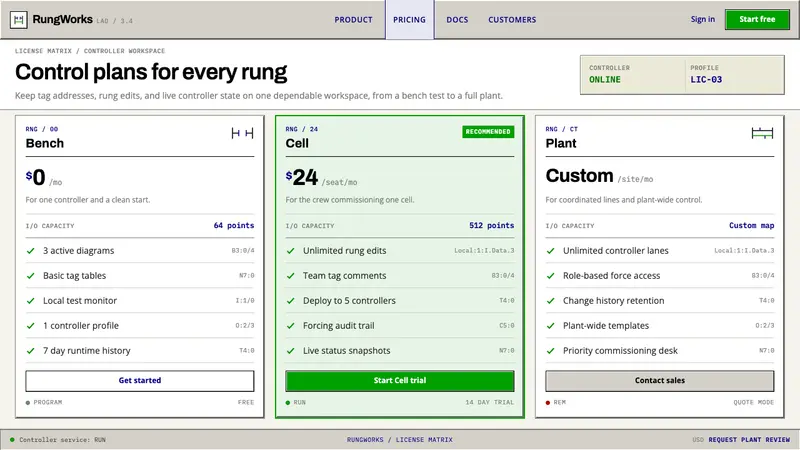
Task: Click LICENSE MATRIX in the breadcrumb
Action: tap(43, 51)
